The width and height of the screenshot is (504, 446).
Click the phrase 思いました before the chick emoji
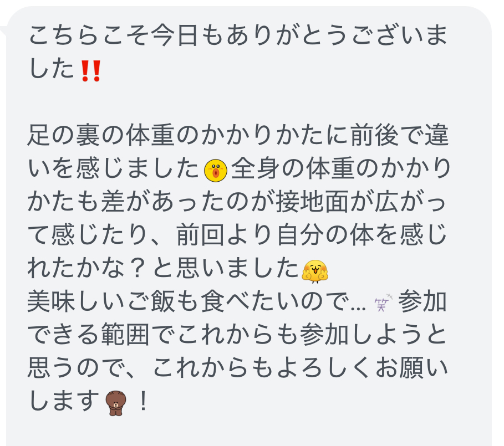[237, 269]
